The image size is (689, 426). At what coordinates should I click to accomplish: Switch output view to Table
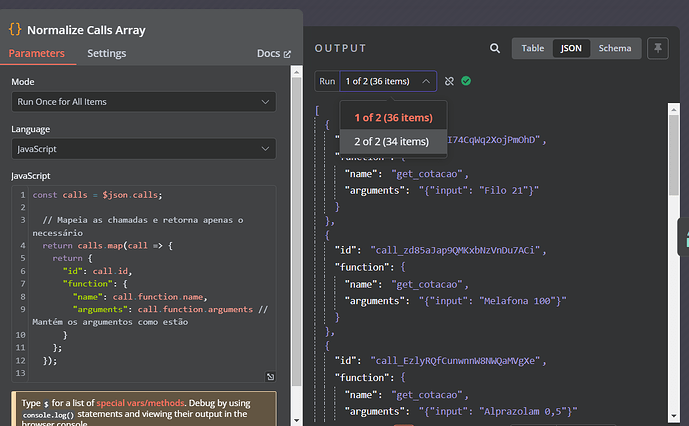pyautogui.click(x=533, y=48)
